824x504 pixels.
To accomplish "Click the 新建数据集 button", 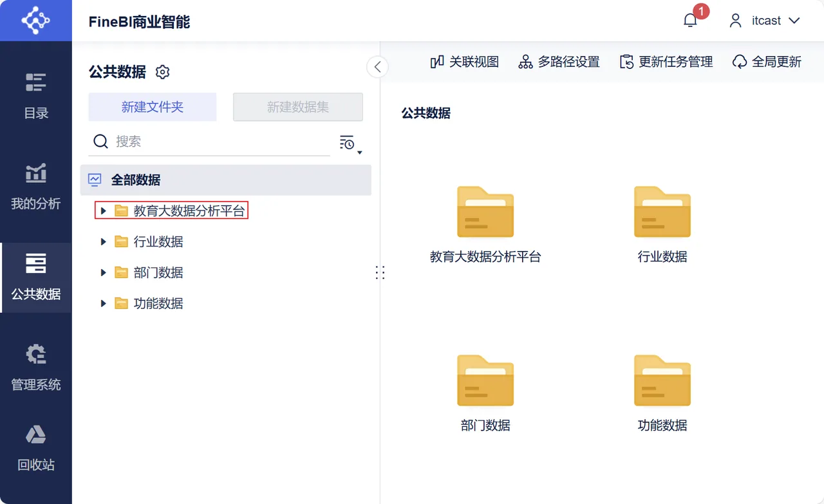I will pyautogui.click(x=298, y=107).
